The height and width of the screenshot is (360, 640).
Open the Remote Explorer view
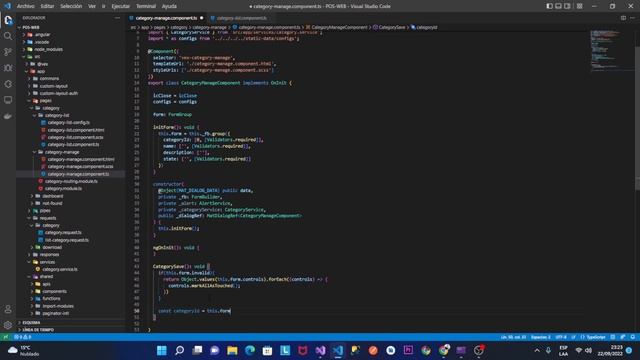8,100
